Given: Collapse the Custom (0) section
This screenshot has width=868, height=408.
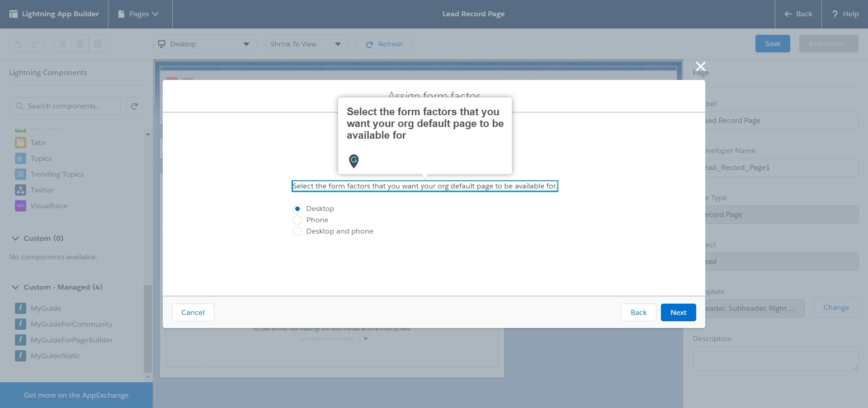Looking at the screenshot, I should tap(15, 238).
